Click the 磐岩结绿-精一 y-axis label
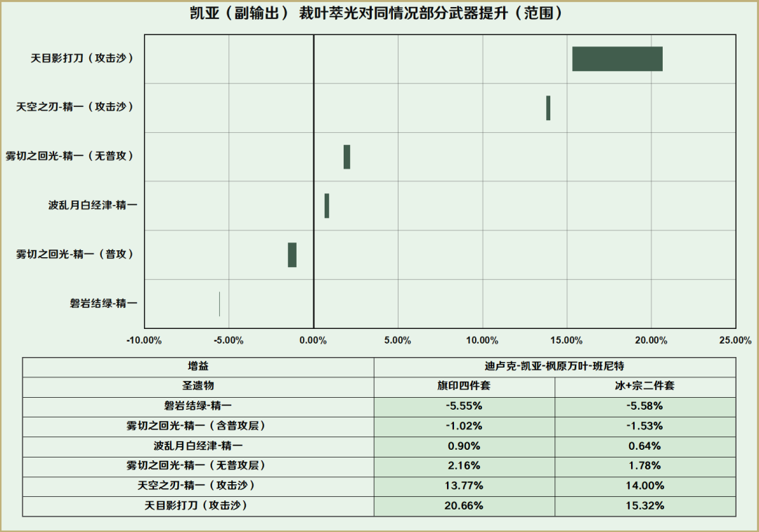 103,303
